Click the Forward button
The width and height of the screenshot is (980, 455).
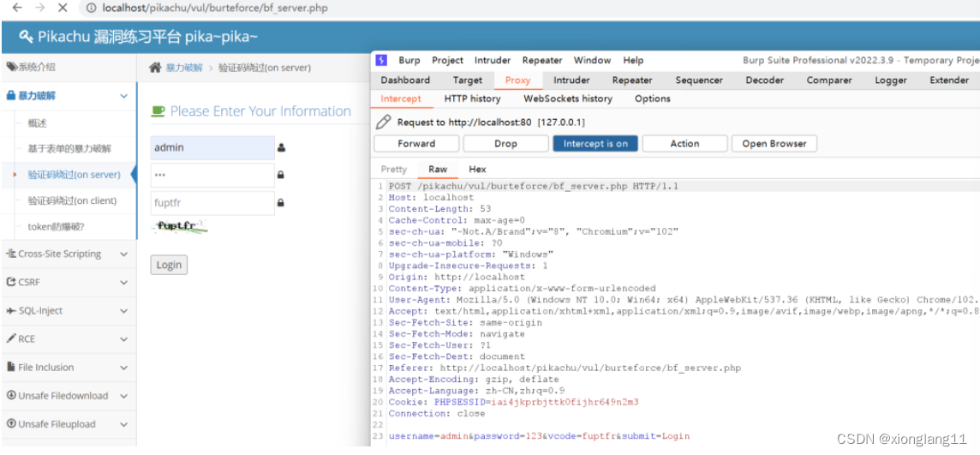point(416,144)
